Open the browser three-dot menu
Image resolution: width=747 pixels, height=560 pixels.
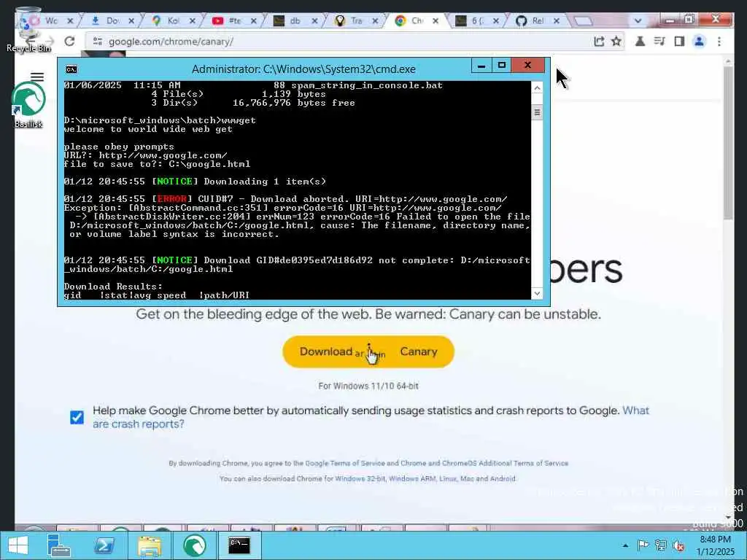pyautogui.click(x=719, y=42)
